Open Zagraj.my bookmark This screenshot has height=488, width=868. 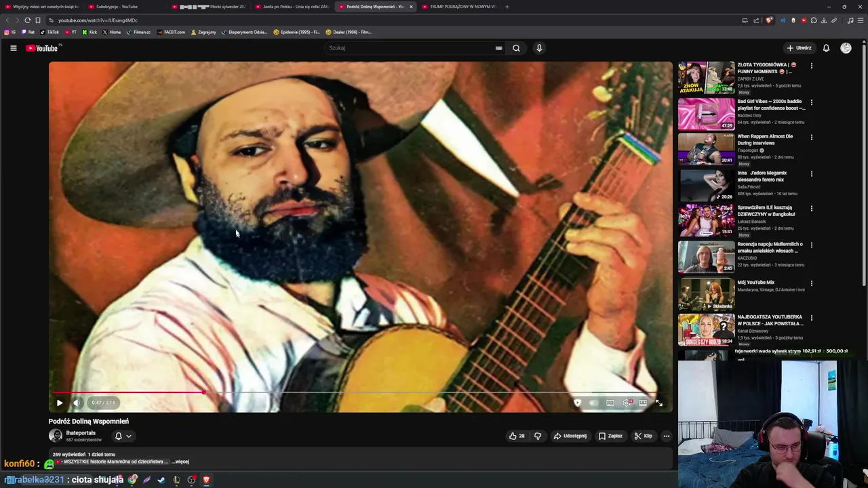[203, 32]
